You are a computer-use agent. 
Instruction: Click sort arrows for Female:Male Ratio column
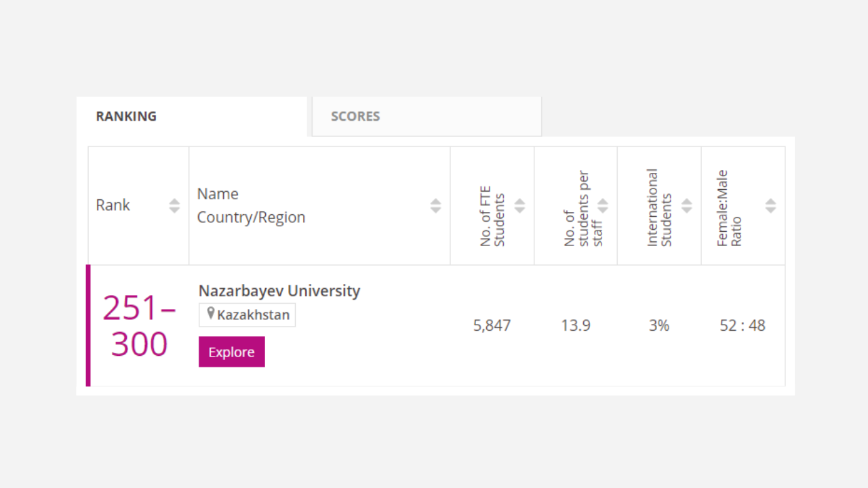click(x=770, y=206)
